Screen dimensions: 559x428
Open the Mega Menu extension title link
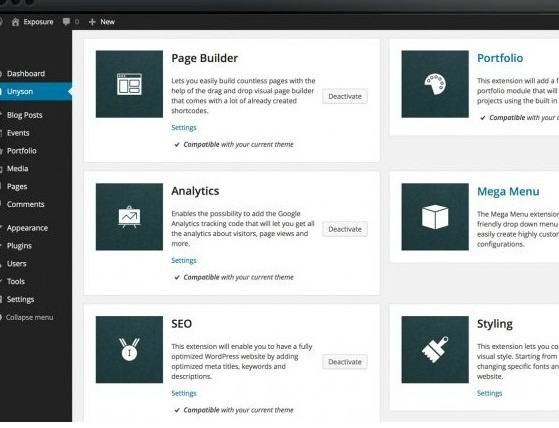point(508,191)
